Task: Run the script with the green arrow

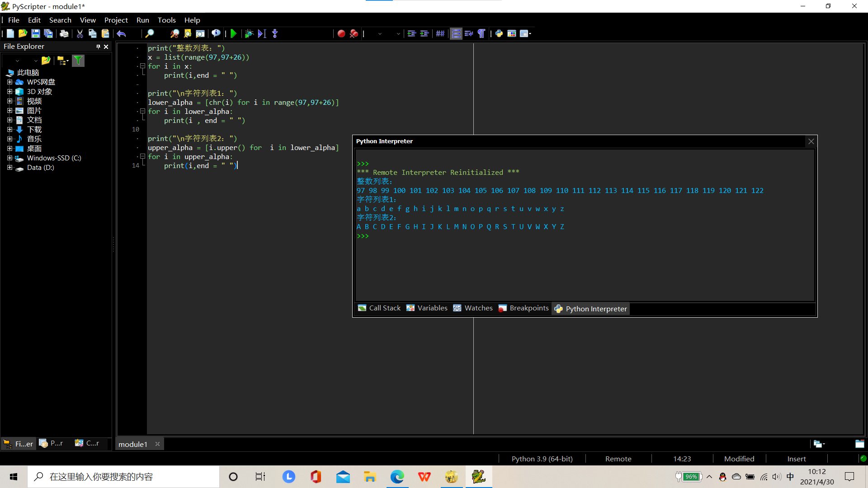Action: coord(234,33)
